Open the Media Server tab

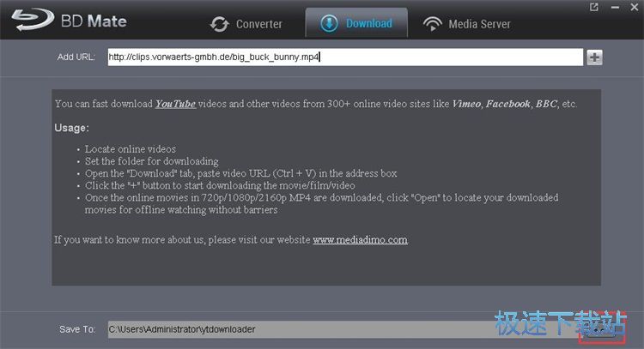[467, 24]
